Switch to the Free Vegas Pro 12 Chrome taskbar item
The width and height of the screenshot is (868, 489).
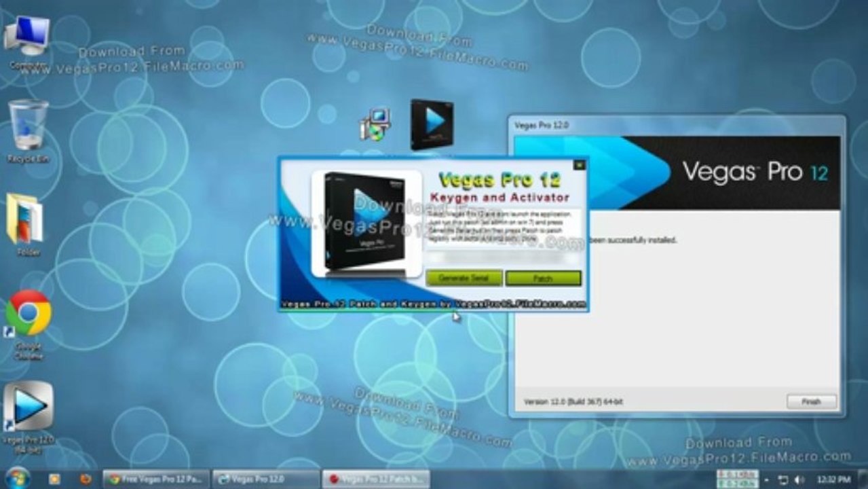coord(156,479)
